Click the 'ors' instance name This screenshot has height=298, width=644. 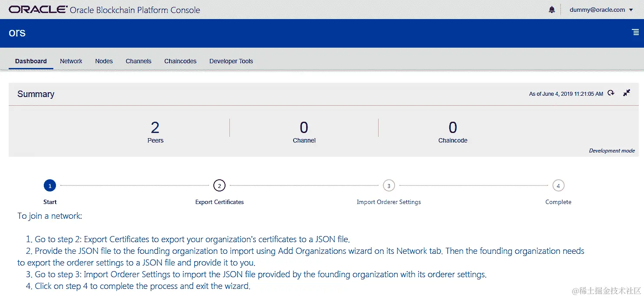(17, 33)
